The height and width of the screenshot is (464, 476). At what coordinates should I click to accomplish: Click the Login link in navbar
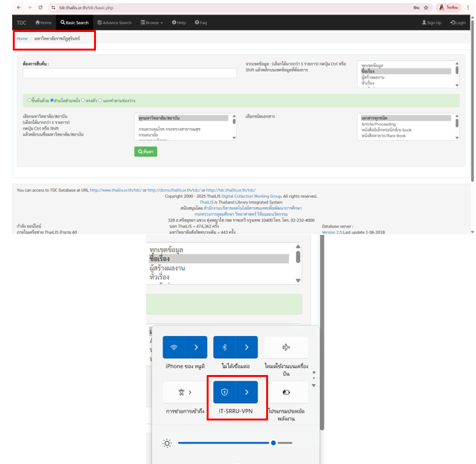tap(457, 22)
